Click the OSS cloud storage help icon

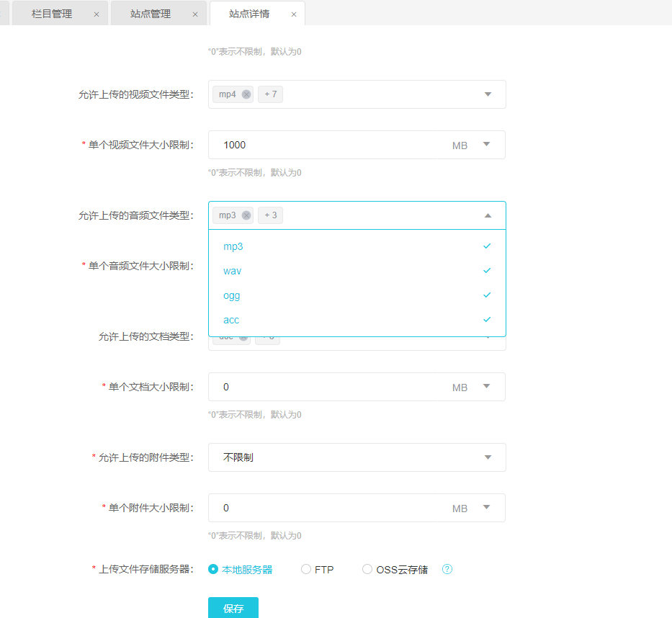447,569
